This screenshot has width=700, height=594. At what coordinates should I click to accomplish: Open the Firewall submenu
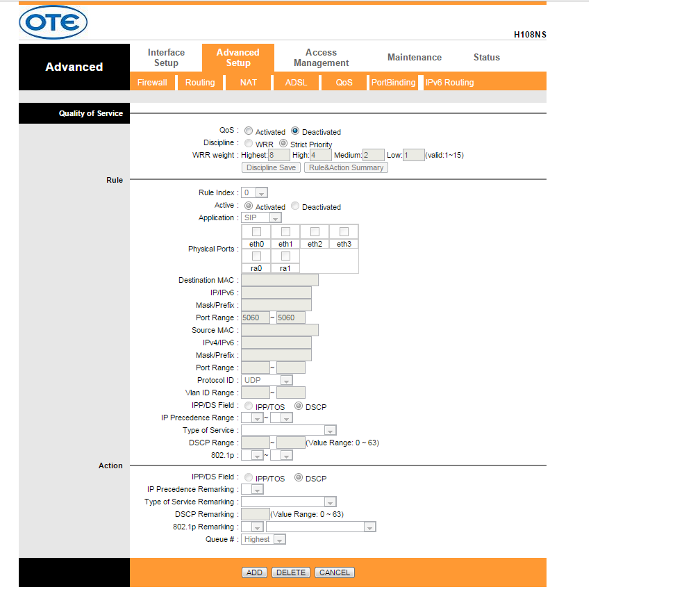coord(152,83)
